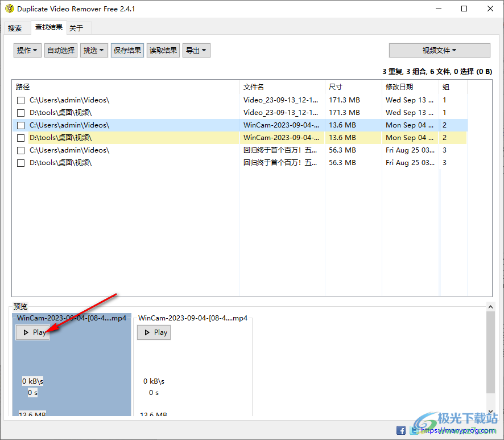Open the Facebook icon link

(x=401, y=430)
